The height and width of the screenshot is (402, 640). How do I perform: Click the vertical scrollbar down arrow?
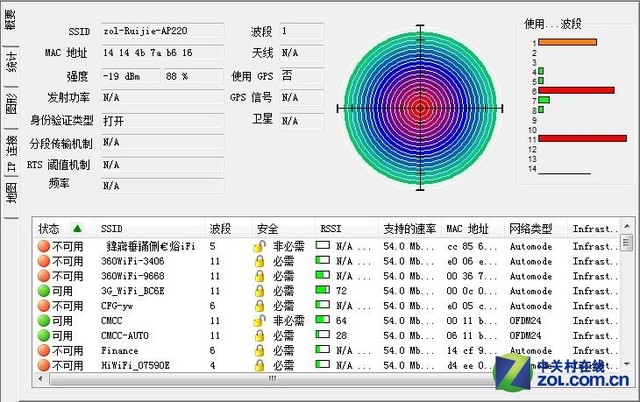(627, 364)
